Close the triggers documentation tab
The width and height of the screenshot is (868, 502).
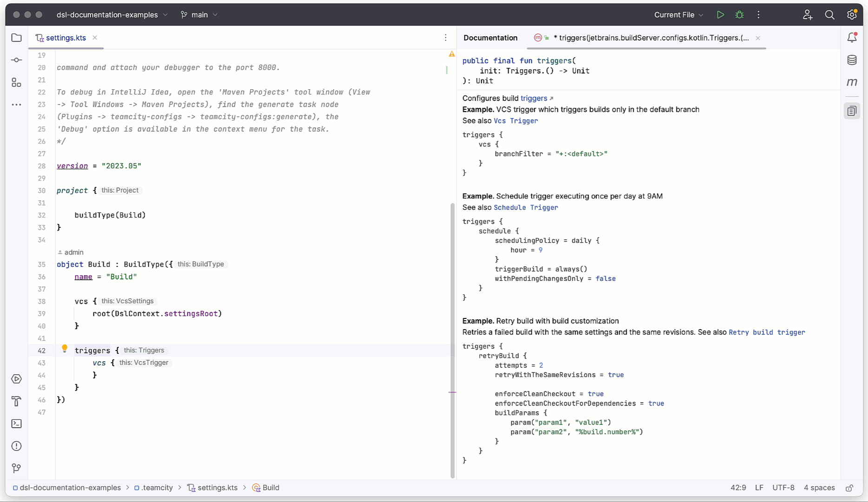tap(758, 38)
